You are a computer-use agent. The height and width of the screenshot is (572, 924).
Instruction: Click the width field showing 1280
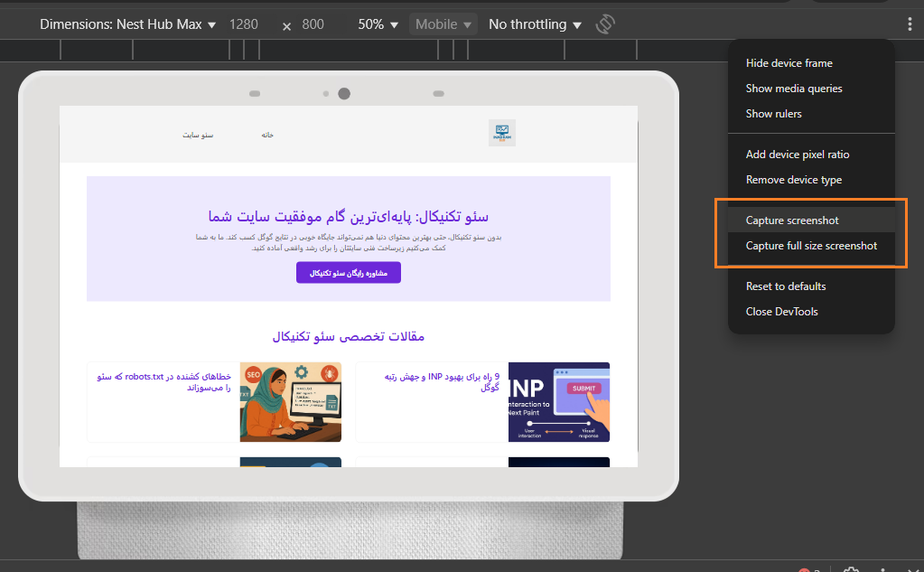[x=244, y=24]
